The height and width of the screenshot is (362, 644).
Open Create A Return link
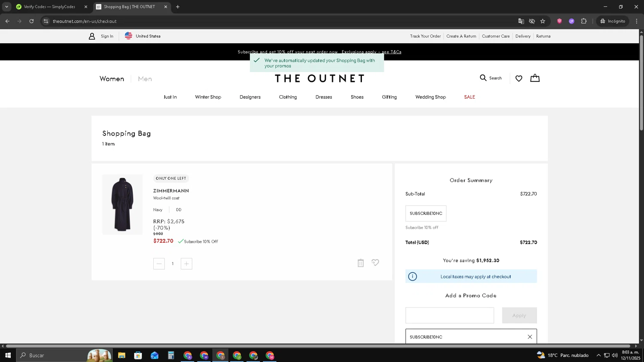(x=461, y=36)
